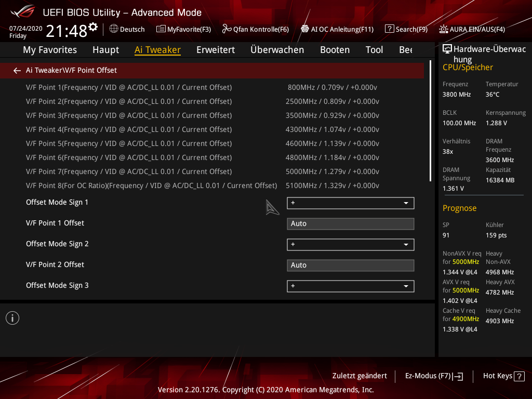
Task: Click the Offset Mode Sign 1 label
Action: tap(57, 202)
